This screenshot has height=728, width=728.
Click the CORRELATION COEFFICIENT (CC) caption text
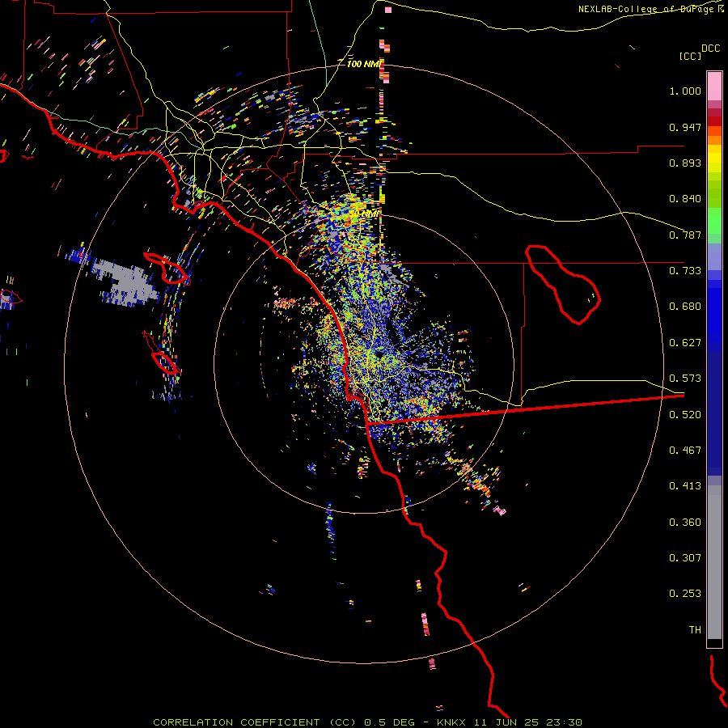click(256, 722)
